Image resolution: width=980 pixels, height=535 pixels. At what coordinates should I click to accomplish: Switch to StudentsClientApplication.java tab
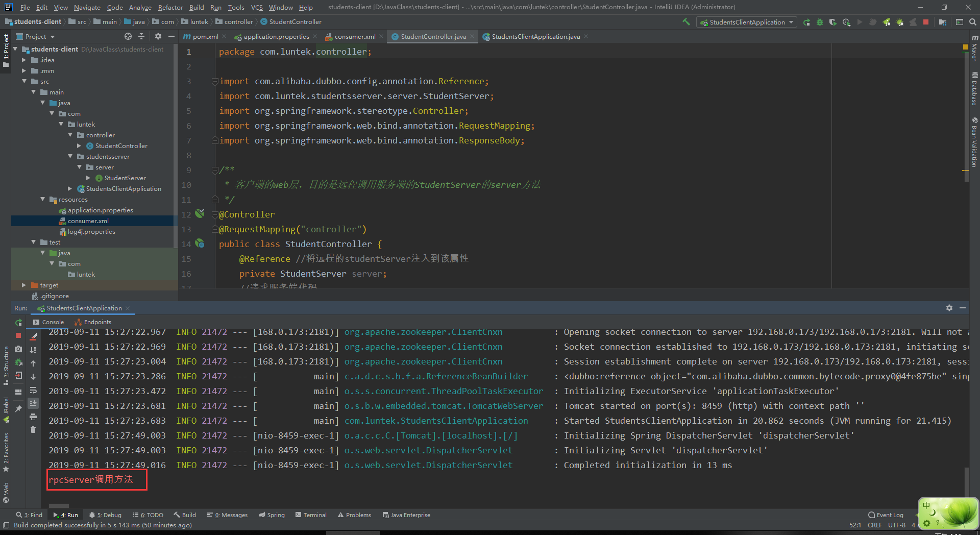tap(531, 36)
